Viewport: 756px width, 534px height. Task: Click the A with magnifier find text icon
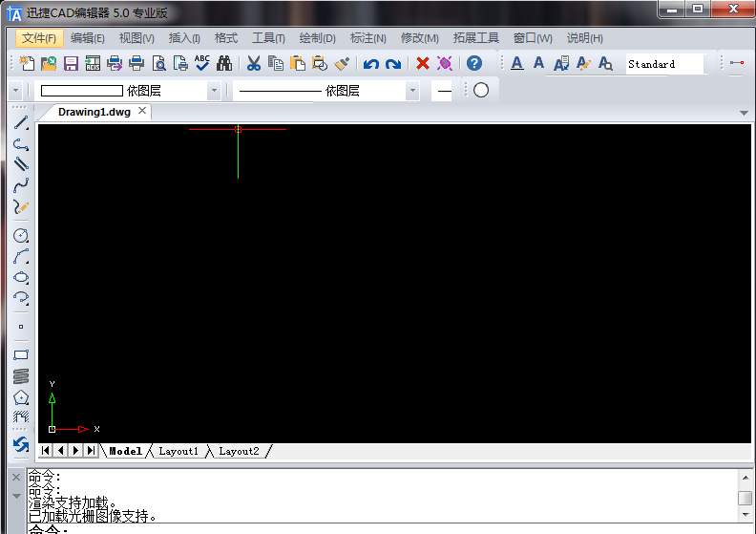tap(605, 63)
